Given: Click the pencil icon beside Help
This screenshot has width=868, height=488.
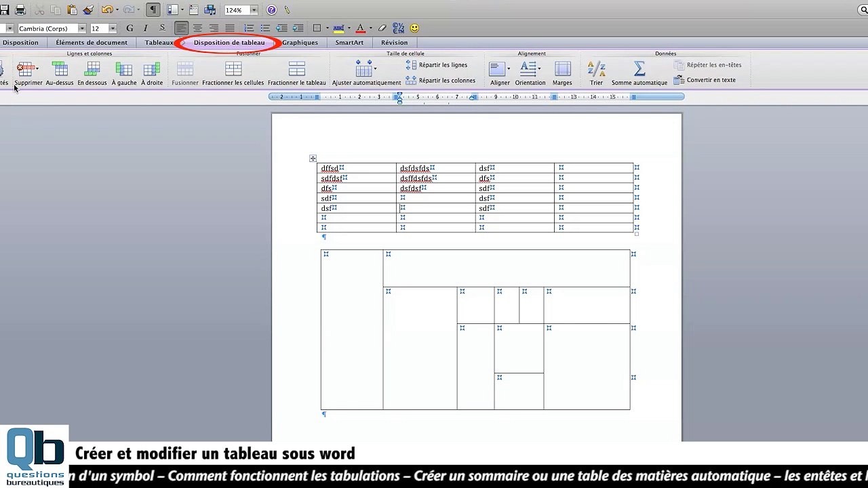Looking at the screenshot, I should click(287, 10).
